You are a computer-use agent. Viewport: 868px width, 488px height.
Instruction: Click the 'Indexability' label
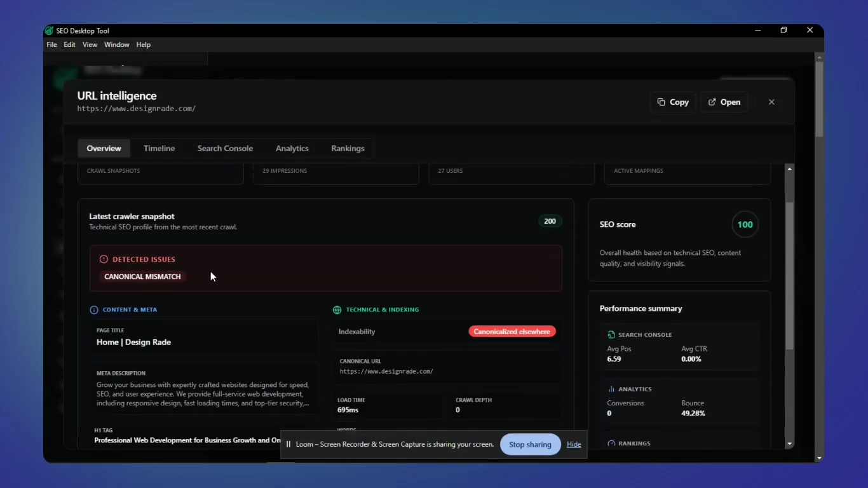[x=357, y=332]
